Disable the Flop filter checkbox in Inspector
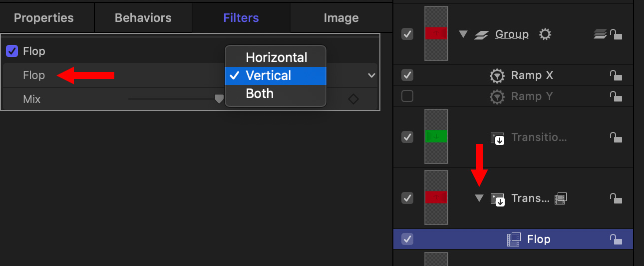Image resolution: width=644 pixels, height=266 pixels. (12, 51)
